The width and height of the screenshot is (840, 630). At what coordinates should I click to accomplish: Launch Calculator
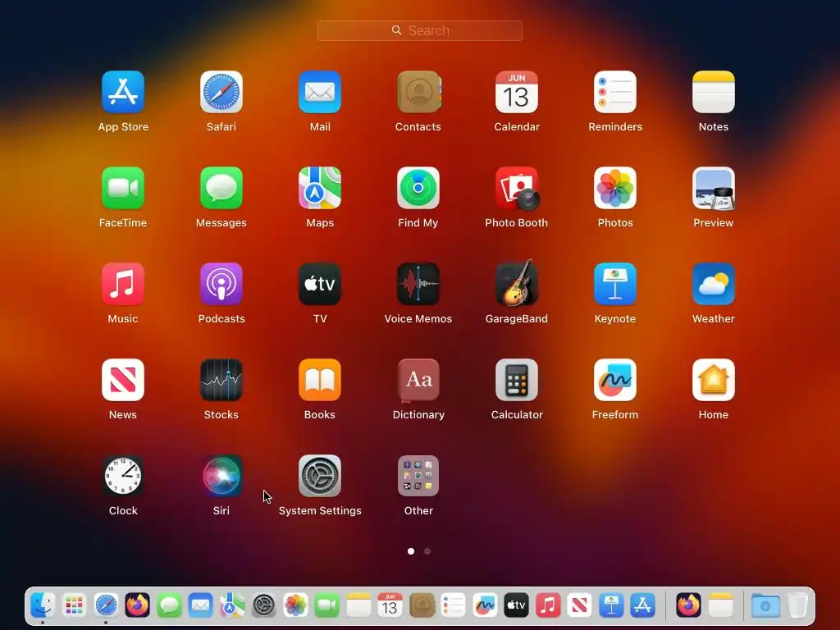coord(517,380)
